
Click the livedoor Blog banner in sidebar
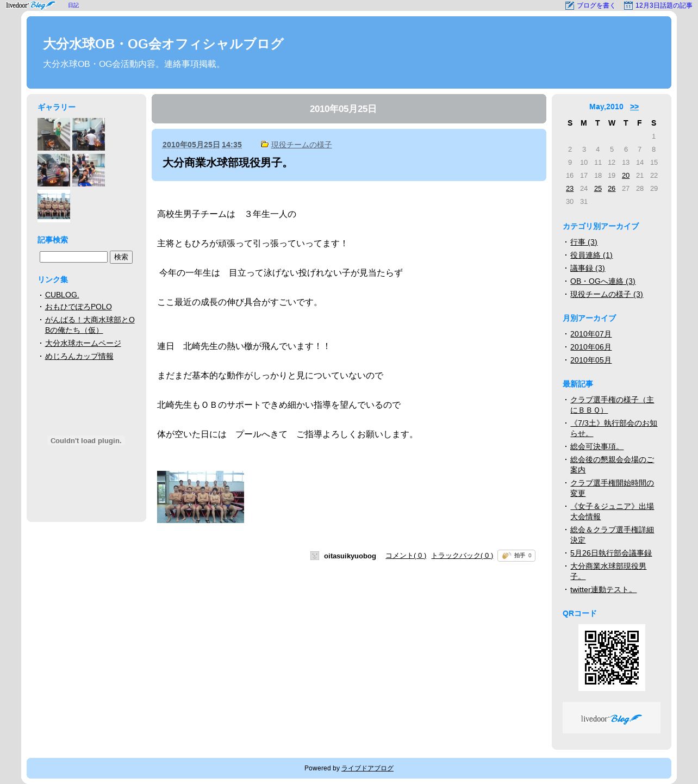point(612,718)
